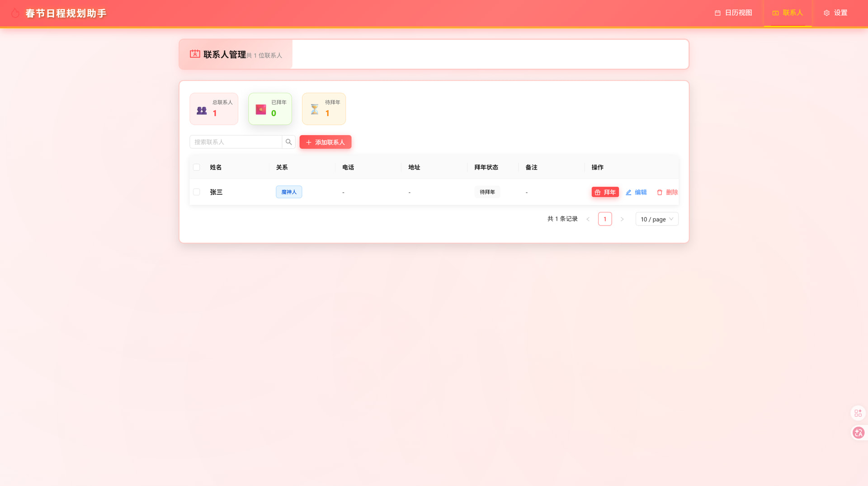
Task: Click the red envelope icon in 已拜年 card
Action: point(261,109)
